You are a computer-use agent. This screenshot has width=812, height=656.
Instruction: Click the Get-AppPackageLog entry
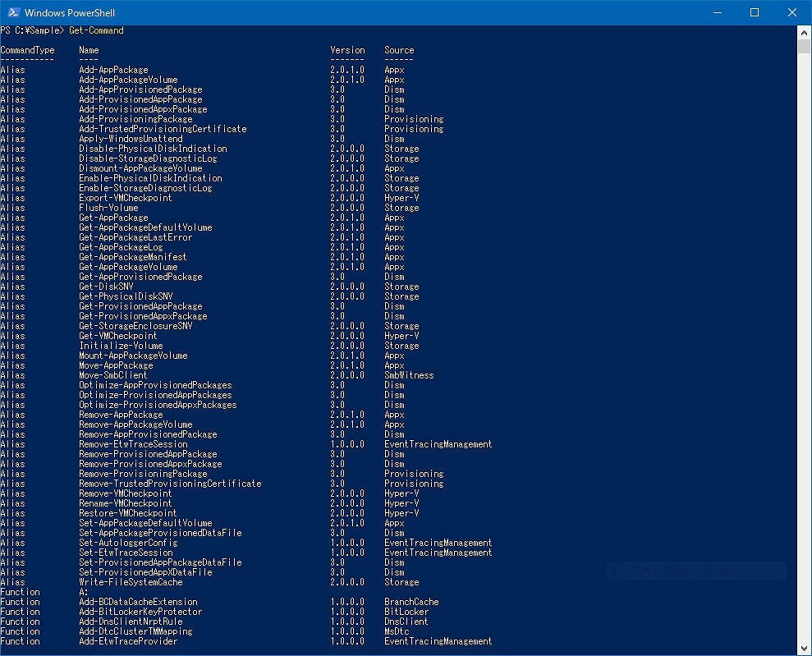(x=121, y=247)
